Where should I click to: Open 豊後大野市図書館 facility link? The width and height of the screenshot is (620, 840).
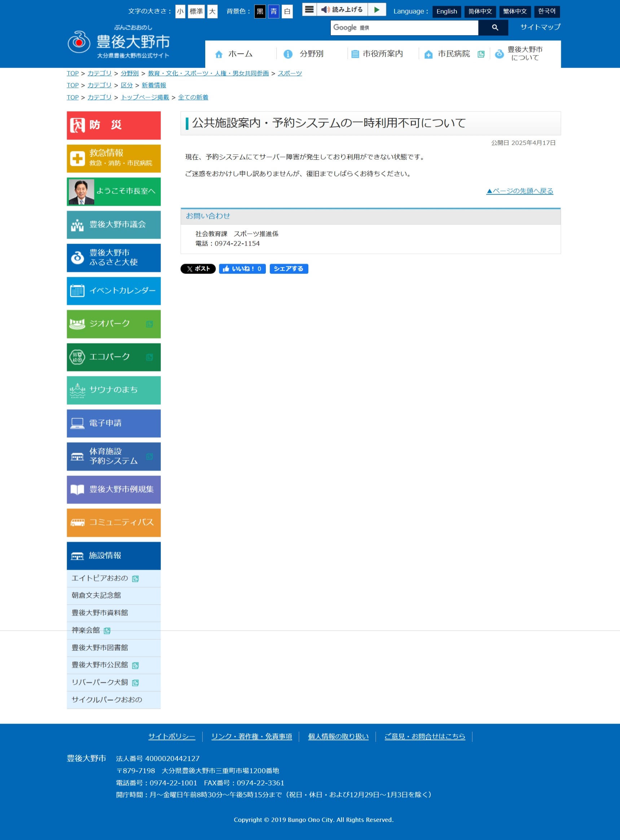(x=114, y=648)
